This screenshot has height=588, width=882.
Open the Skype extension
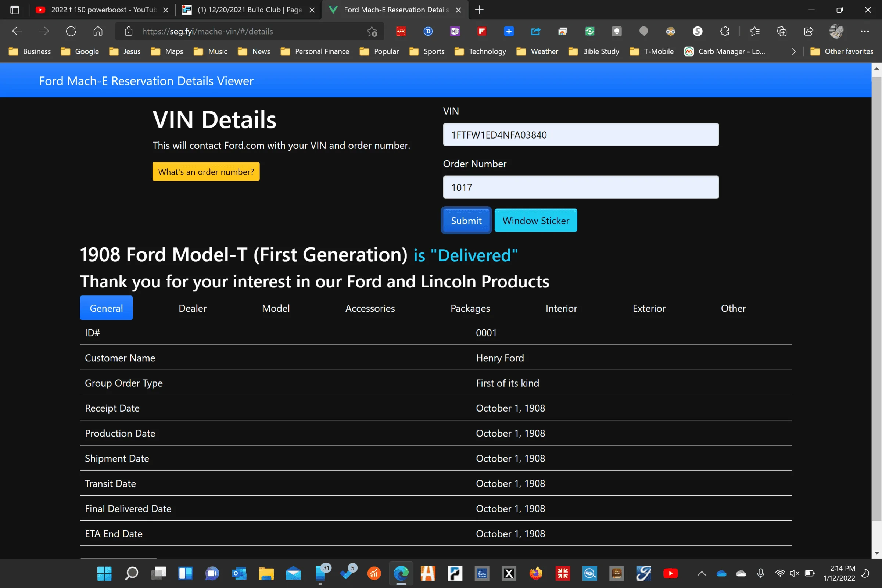pos(698,32)
